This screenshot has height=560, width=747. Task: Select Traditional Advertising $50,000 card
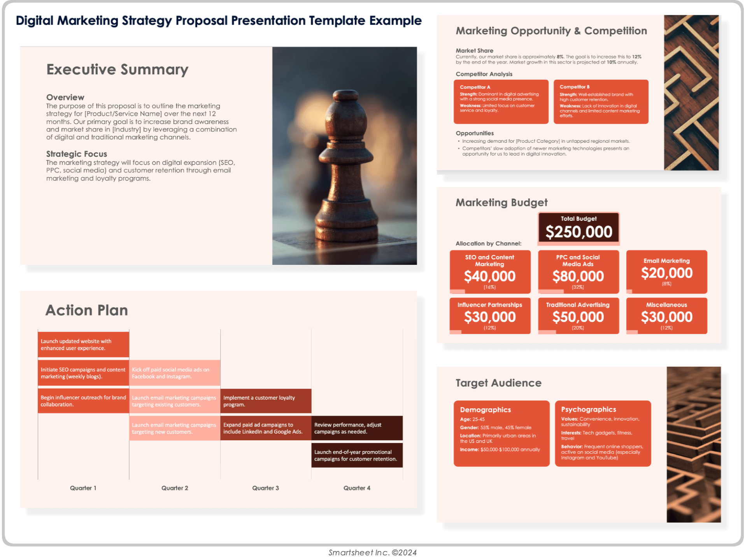[579, 316]
